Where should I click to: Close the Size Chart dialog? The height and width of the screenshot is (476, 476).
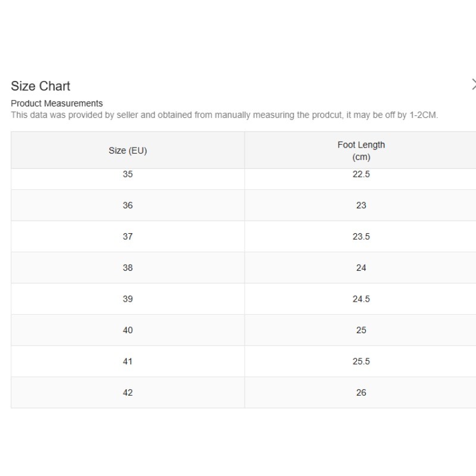474,84
